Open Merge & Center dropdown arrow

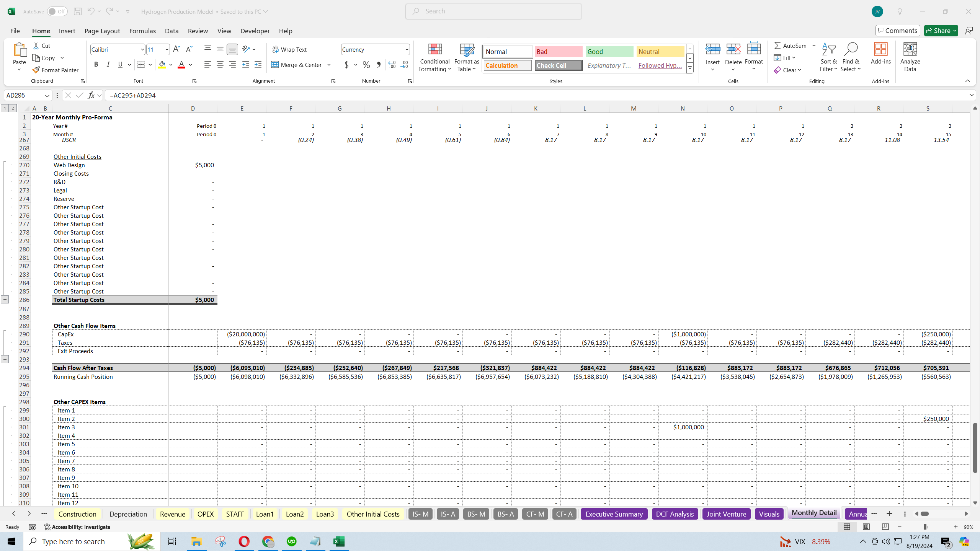pos(329,65)
